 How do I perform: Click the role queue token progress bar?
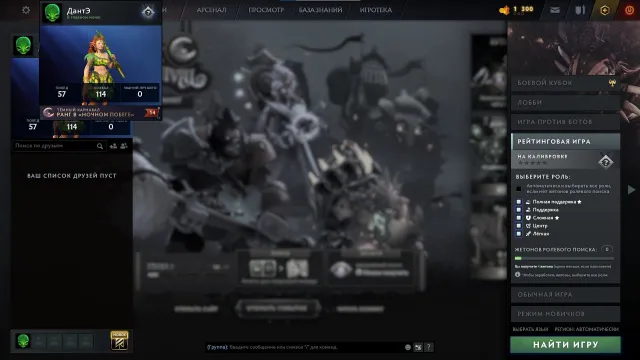564,258
